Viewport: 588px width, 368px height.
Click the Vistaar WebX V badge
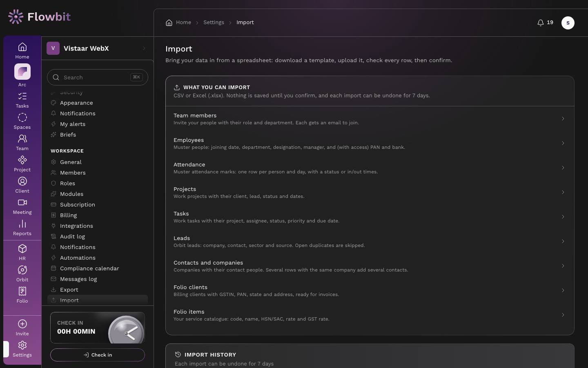[53, 48]
